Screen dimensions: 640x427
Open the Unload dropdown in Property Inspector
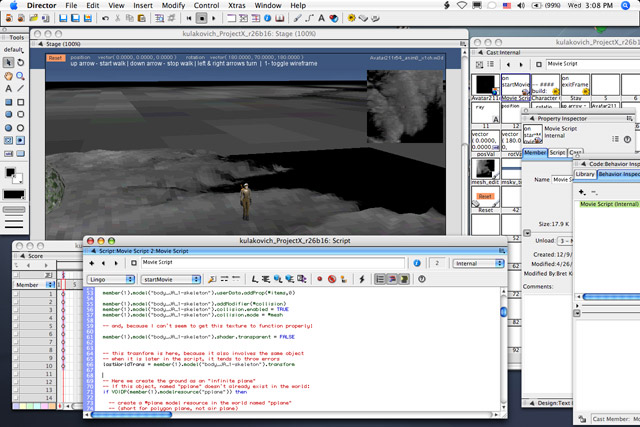pyautogui.click(x=565, y=241)
